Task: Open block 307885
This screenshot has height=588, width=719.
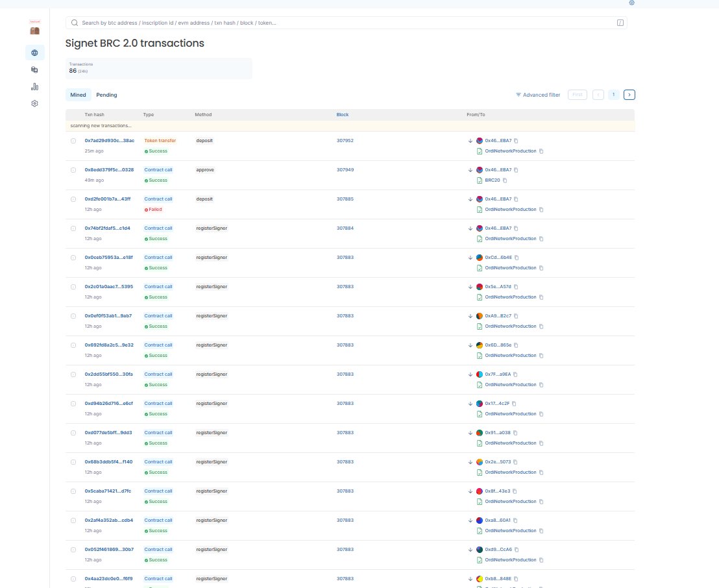Action: tap(345, 199)
